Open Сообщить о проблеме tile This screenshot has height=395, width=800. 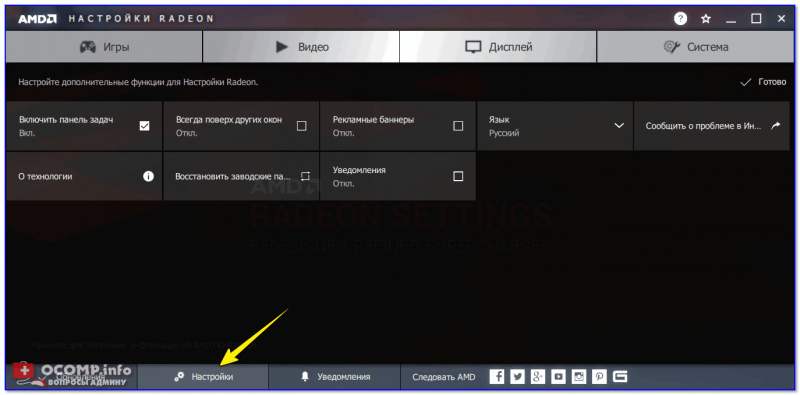tap(712, 126)
